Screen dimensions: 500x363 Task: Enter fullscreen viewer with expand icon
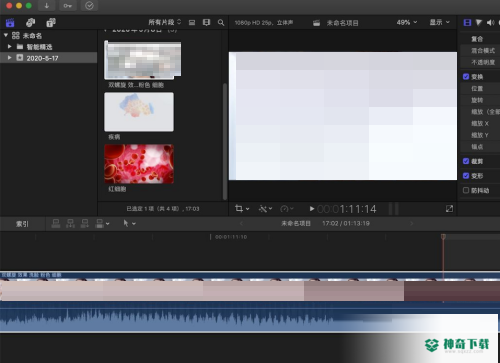(449, 209)
